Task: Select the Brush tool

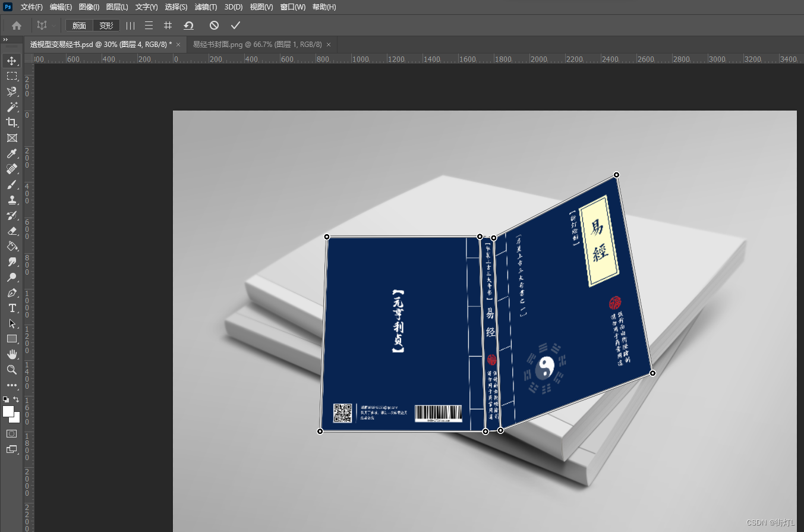Action: (x=12, y=184)
